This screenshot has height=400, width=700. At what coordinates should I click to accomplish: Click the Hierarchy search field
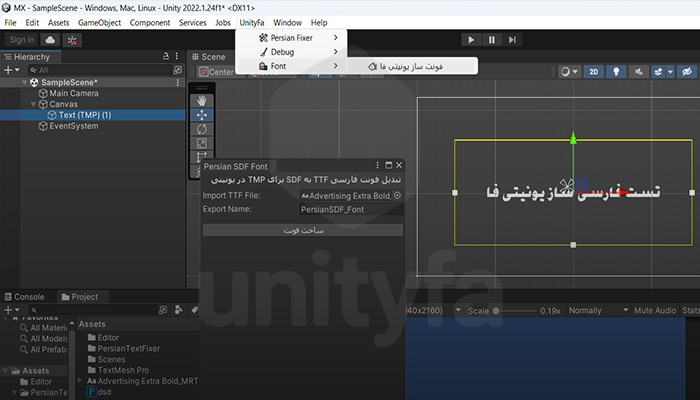[100, 70]
